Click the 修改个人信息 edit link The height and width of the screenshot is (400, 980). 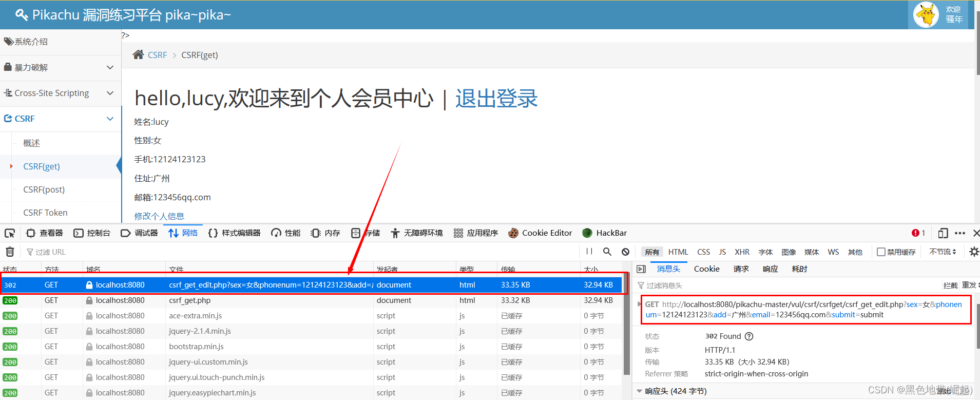(159, 216)
